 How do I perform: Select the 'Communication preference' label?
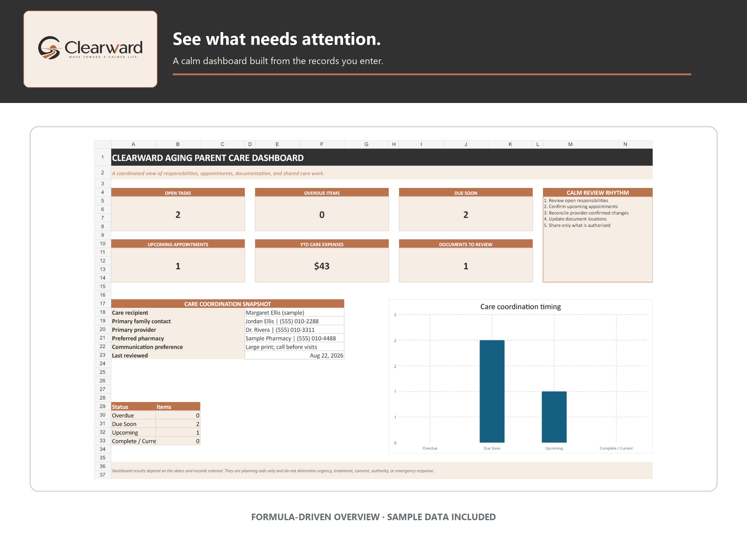[178, 347]
